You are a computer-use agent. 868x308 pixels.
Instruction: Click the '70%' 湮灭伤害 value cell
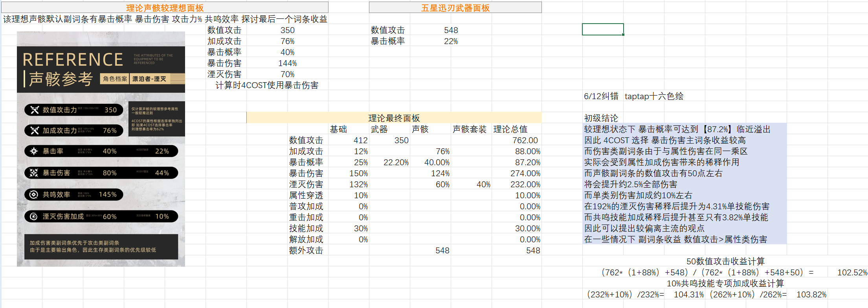tap(288, 74)
